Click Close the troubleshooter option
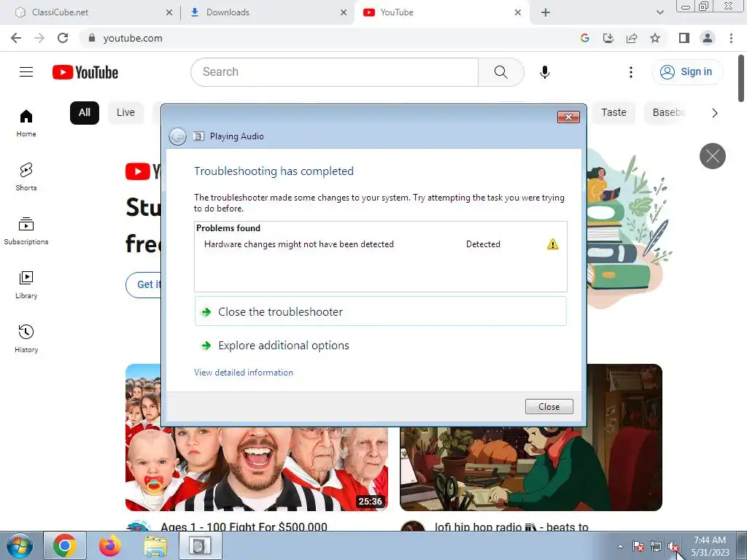Image resolution: width=747 pixels, height=560 pixels. point(380,311)
